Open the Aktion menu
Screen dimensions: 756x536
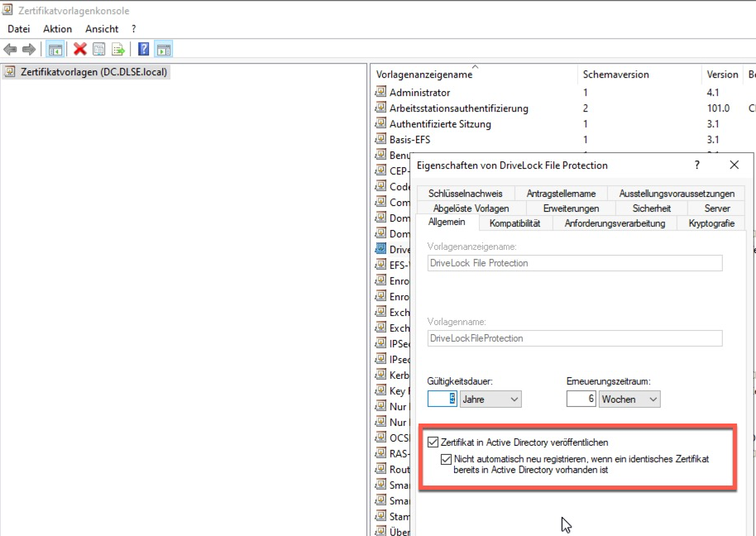pyautogui.click(x=58, y=29)
